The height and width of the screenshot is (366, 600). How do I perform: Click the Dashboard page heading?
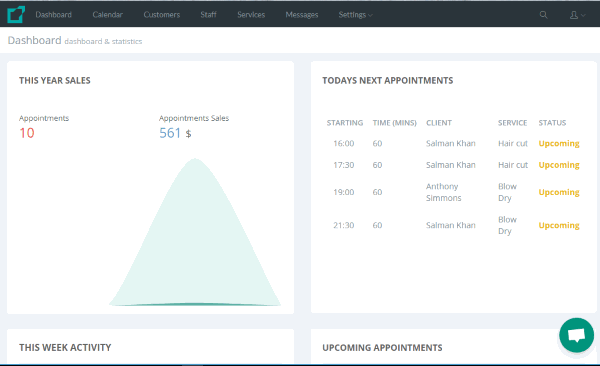point(34,40)
